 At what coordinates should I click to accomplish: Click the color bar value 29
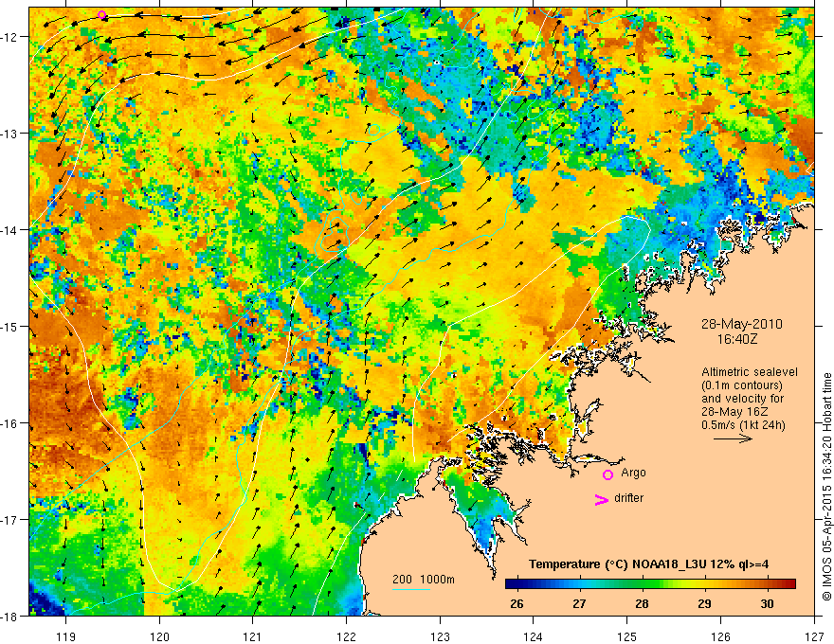704,604
